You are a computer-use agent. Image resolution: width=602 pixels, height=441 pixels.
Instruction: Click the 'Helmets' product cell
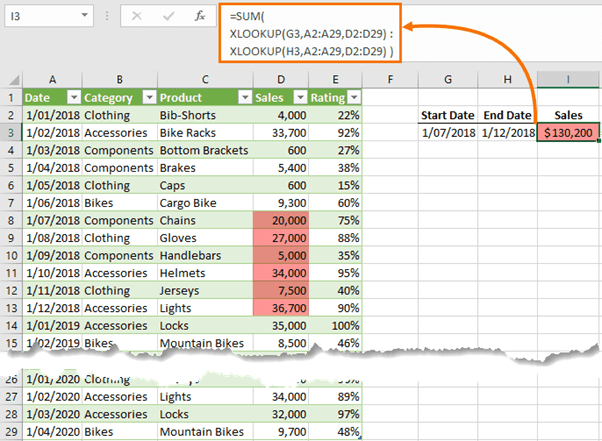coord(205,273)
